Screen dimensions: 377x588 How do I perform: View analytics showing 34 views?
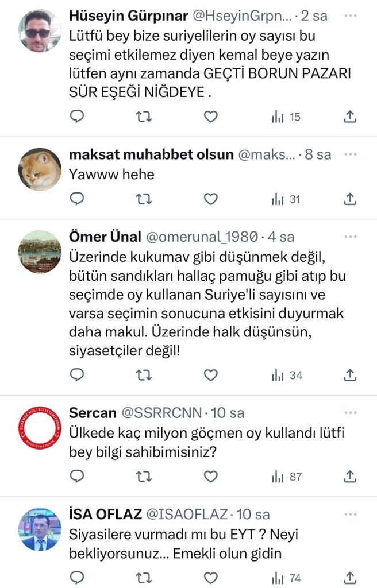286,375
